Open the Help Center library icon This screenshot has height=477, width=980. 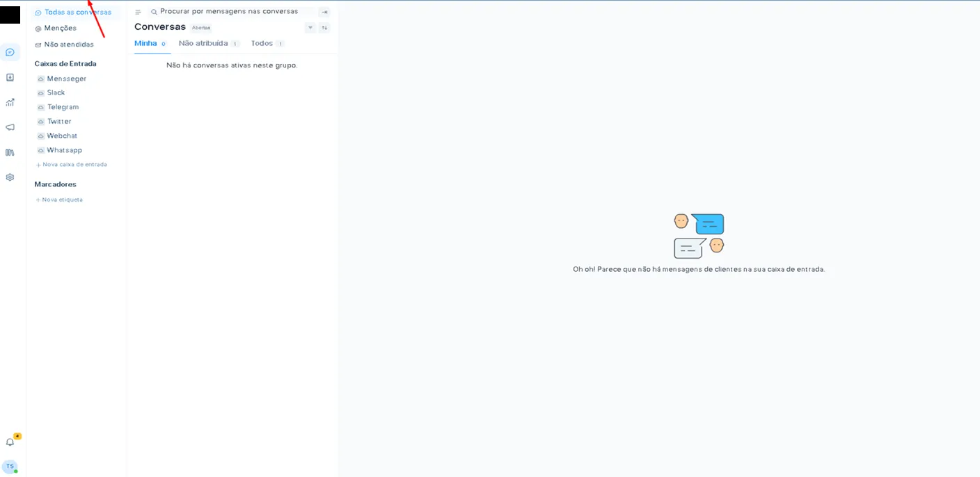(x=10, y=152)
